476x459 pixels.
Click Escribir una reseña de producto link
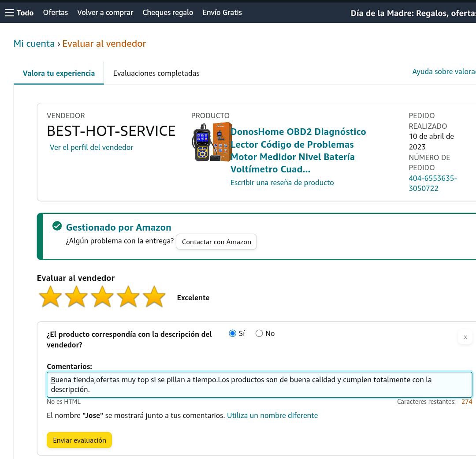coord(282,183)
